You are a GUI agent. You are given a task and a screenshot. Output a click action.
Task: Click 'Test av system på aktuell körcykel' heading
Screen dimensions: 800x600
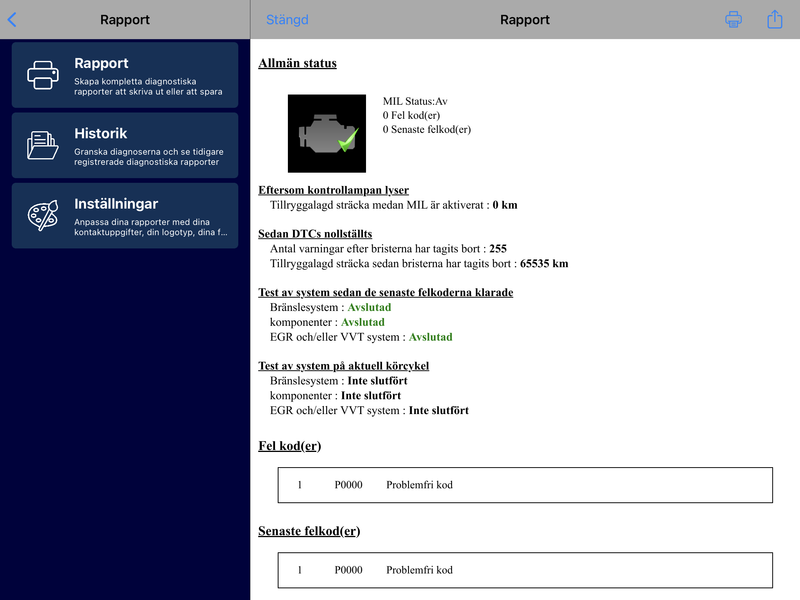[x=344, y=366]
